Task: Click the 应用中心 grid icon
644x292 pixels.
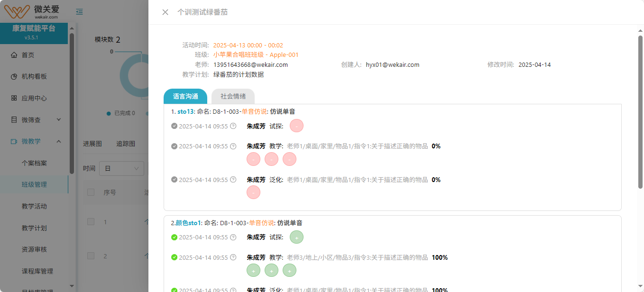Action: click(14, 98)
